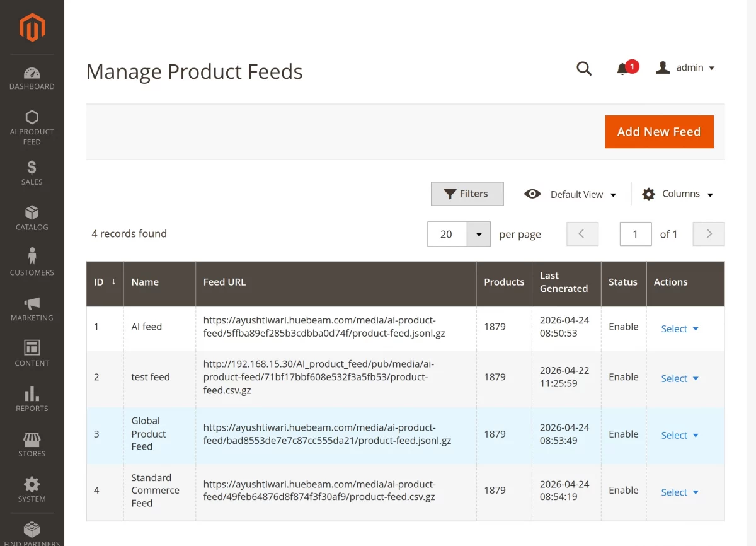Viewport: 756px width, 546px height.
Task: Click the Add New Feed button
Action: coord(659,131)
